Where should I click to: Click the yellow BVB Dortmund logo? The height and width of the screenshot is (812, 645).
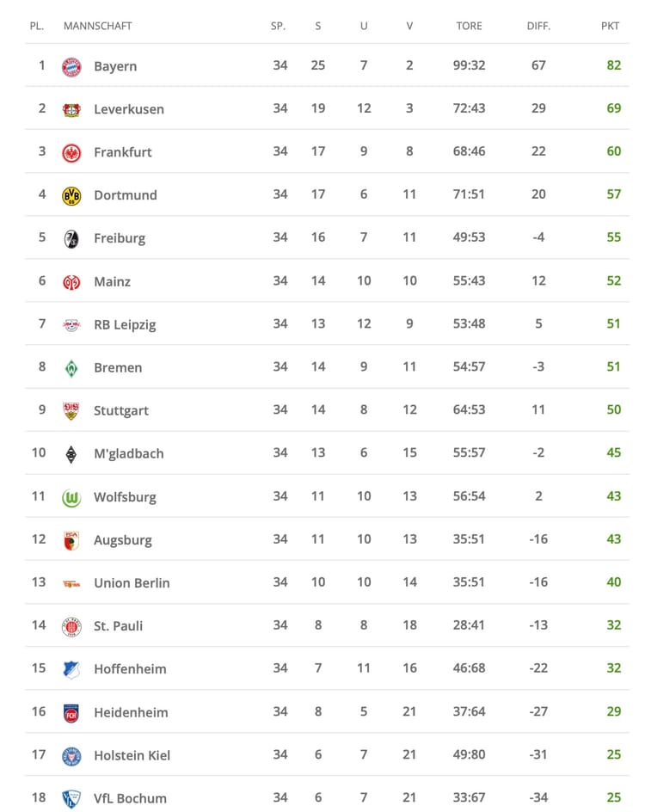[71, 196]
